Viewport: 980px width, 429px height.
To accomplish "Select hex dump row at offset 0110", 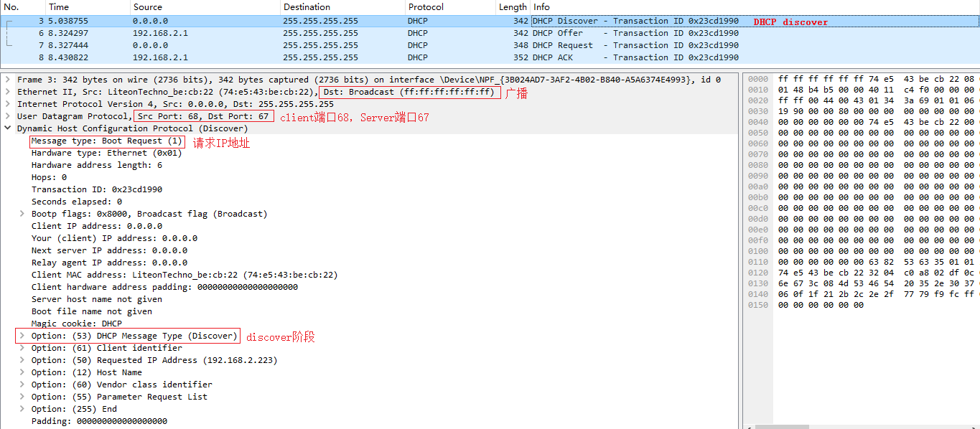I will coord(862,262).
